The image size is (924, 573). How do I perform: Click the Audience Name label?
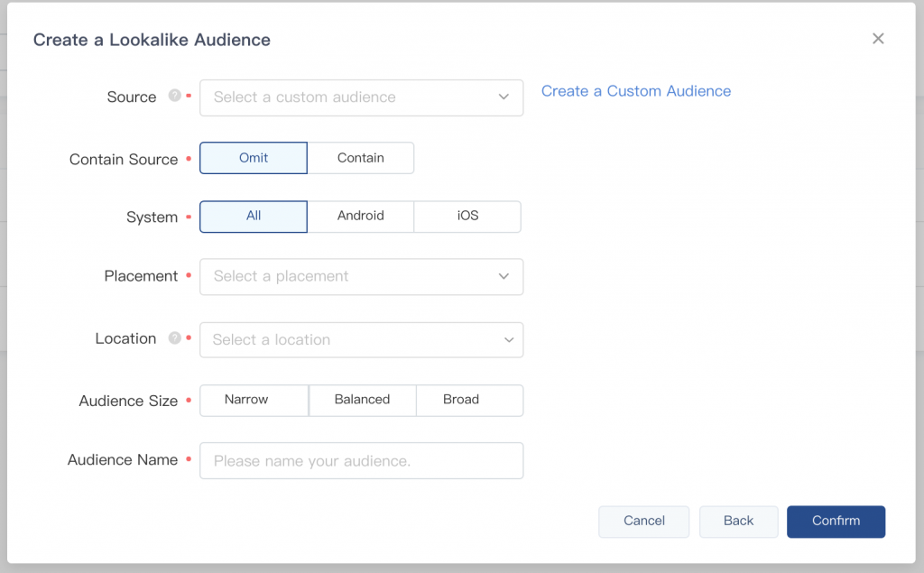pyautogui.click(x=123, y=460)
